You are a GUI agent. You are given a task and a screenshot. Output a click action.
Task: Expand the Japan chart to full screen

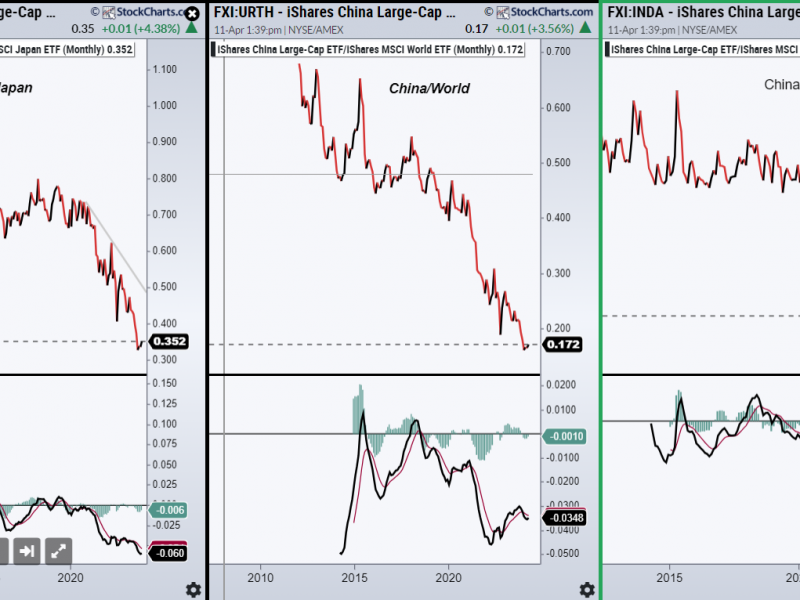[59, 551]
